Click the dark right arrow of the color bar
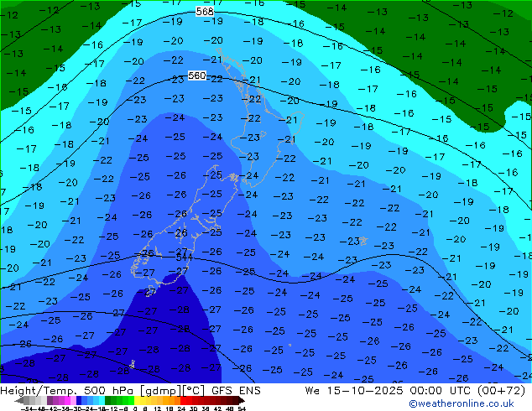Viewport: 532px width, 411px height. coord(241,400)
